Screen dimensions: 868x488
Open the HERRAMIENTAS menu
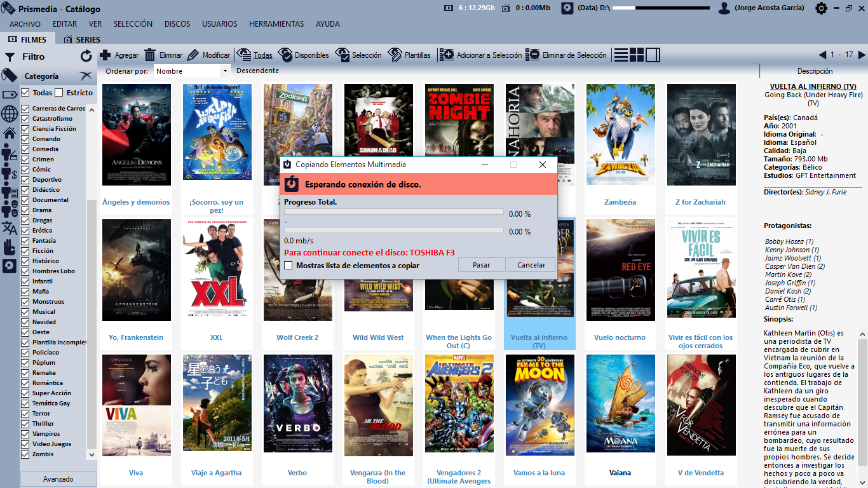276,24
